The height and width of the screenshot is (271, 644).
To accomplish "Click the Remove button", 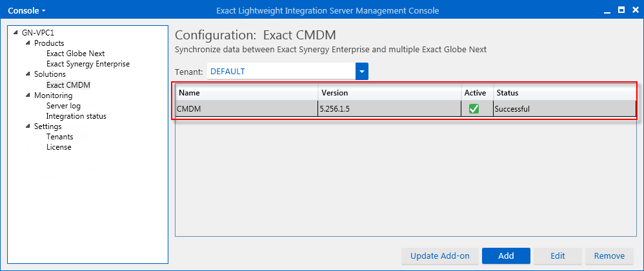I will [x=610, y=256].
